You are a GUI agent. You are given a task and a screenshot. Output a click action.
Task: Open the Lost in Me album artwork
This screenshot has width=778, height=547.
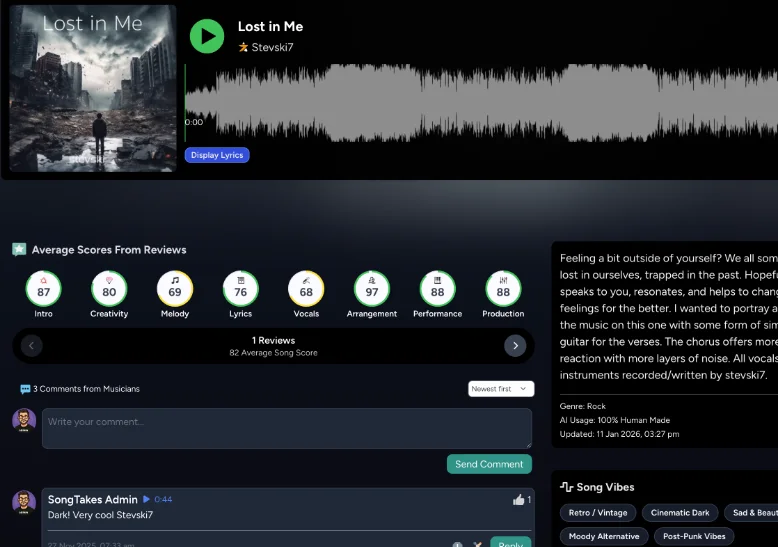92,88
